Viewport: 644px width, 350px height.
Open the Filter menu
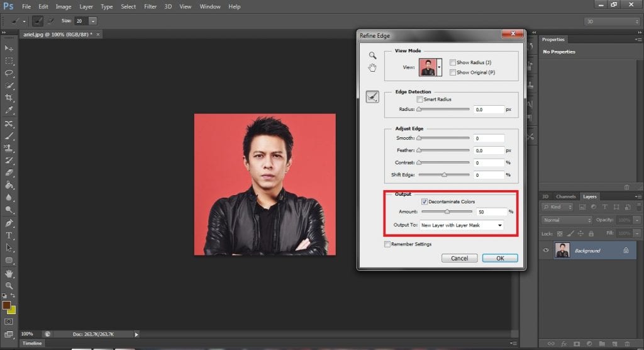point(150,6)
